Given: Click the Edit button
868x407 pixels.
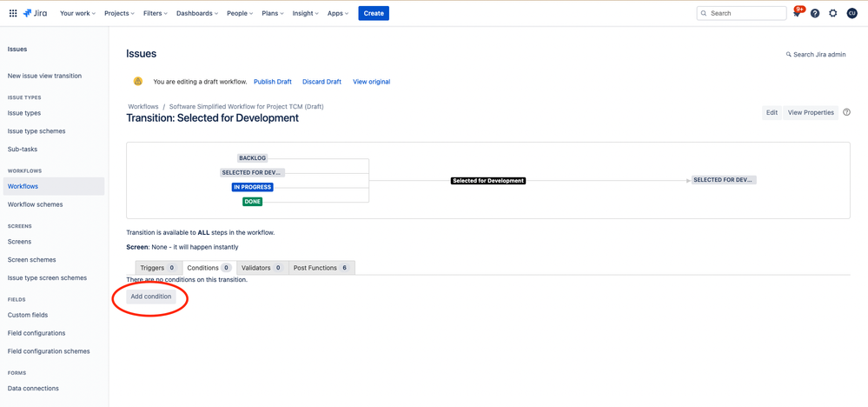Looking at the screenshot, I should pyautogui.click(x=772, y=112).
